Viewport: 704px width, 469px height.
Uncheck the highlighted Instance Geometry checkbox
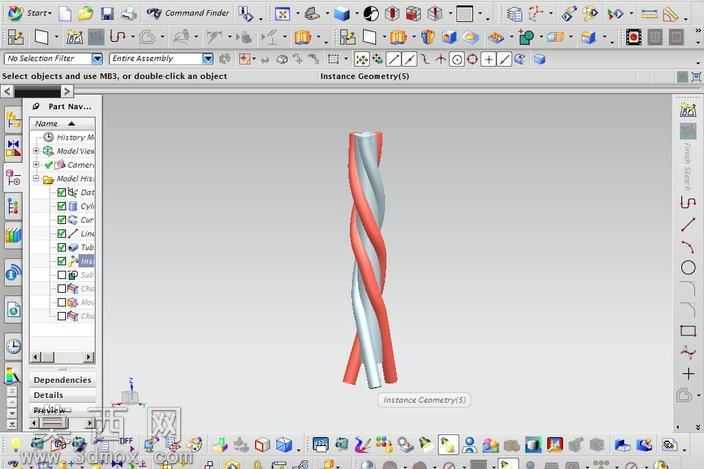point(62,261)
